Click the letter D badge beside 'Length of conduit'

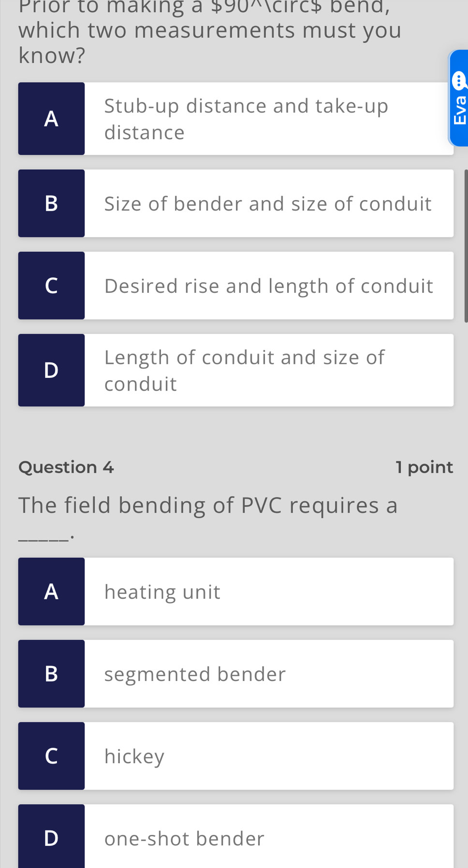[x=51, y=370]
